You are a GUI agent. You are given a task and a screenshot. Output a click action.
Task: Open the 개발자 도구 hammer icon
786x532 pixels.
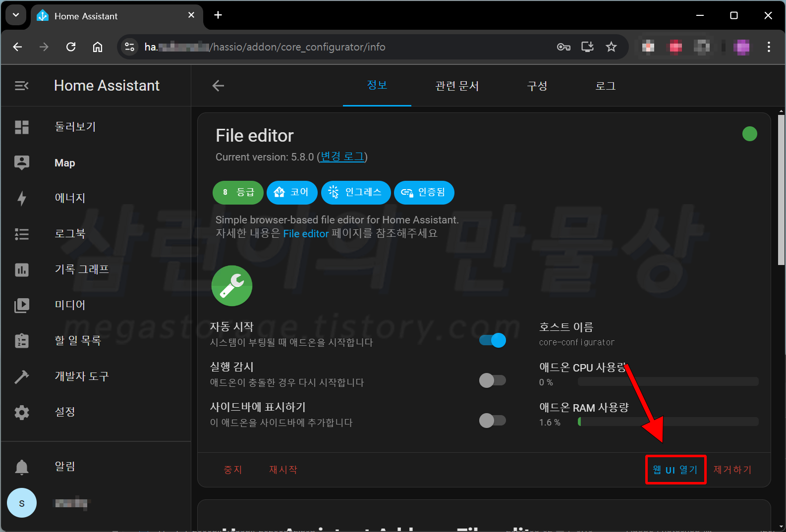pyautogui.click(x=22, y=377)
